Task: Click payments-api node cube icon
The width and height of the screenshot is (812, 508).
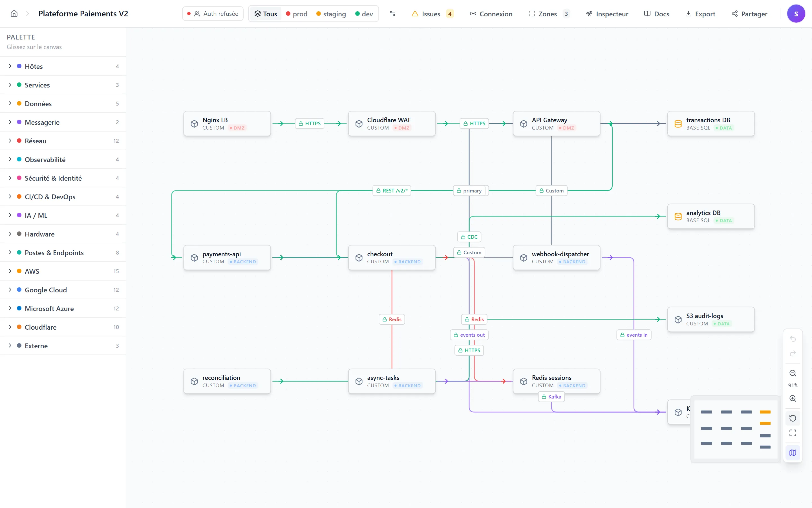Action: (x=194, y=258)
